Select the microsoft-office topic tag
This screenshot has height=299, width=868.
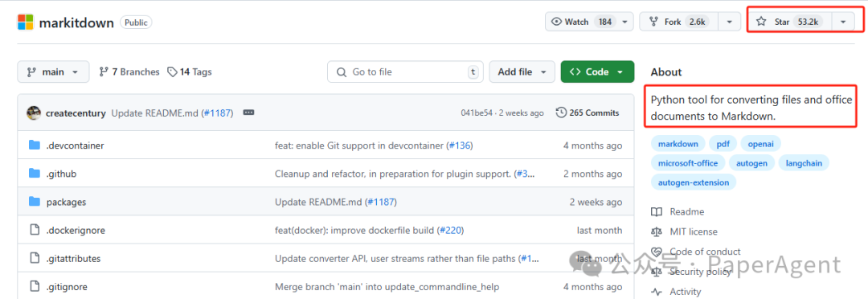pyautogui.click(x=688, y=163)
